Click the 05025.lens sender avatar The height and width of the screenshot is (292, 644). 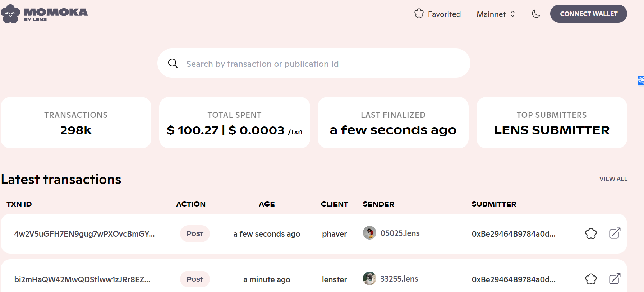click(369, 233)
